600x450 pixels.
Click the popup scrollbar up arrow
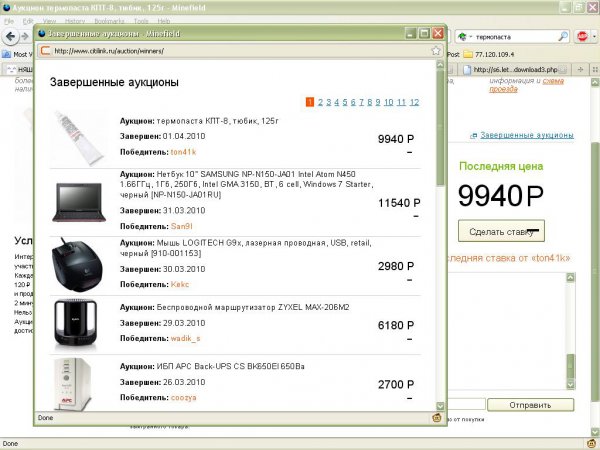440,64
